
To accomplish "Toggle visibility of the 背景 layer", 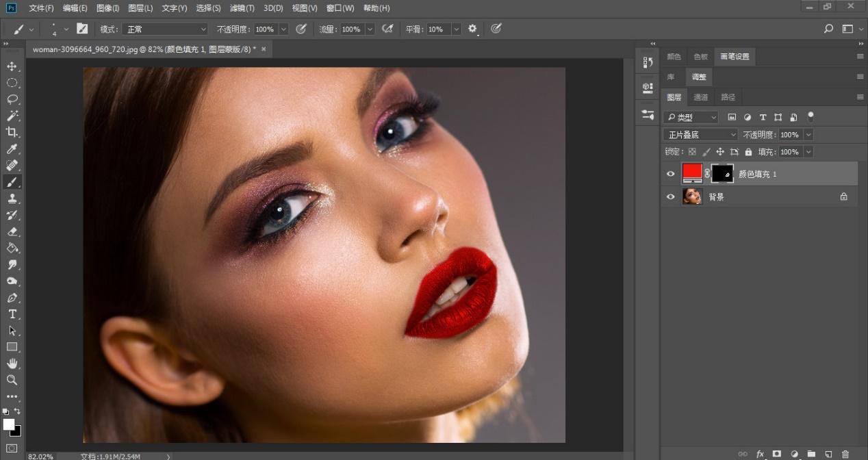I will pyautogui.click(x=671, y=197).
